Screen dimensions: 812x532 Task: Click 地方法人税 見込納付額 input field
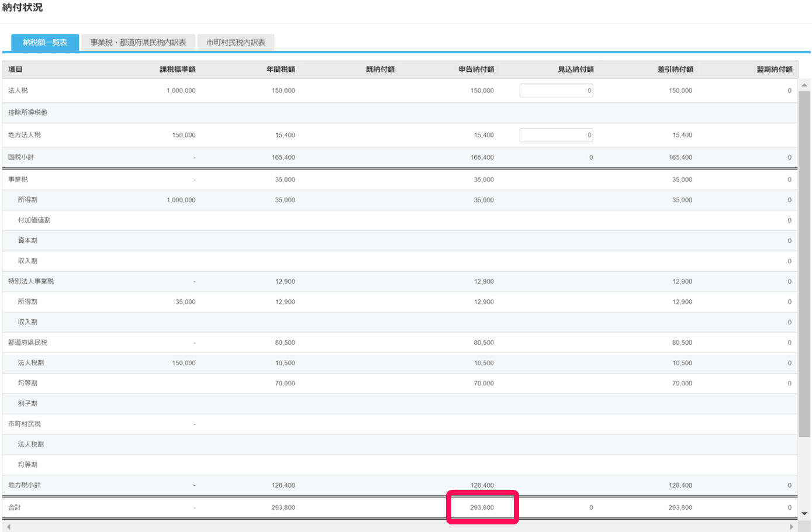[556, 135]
